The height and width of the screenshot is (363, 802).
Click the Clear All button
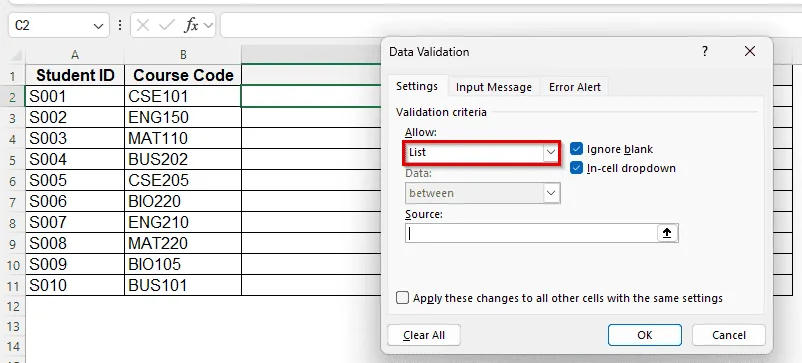pyautogui.click(x=424, y=335)
